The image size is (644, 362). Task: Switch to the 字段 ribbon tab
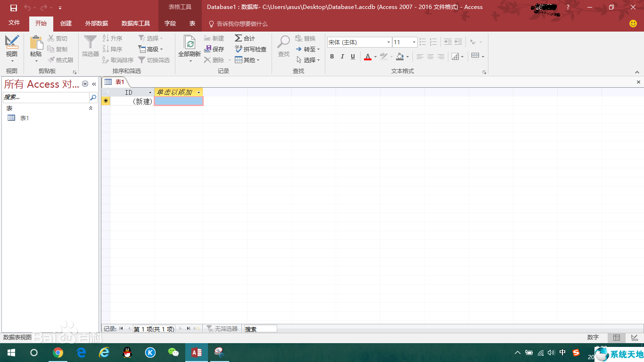pyautogui.click(x=170, y=23)
